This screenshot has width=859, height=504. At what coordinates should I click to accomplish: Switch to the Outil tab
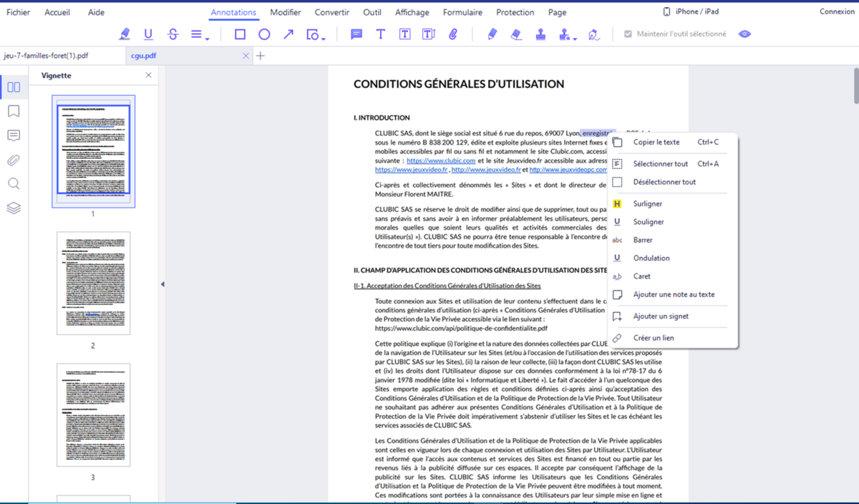372,12
